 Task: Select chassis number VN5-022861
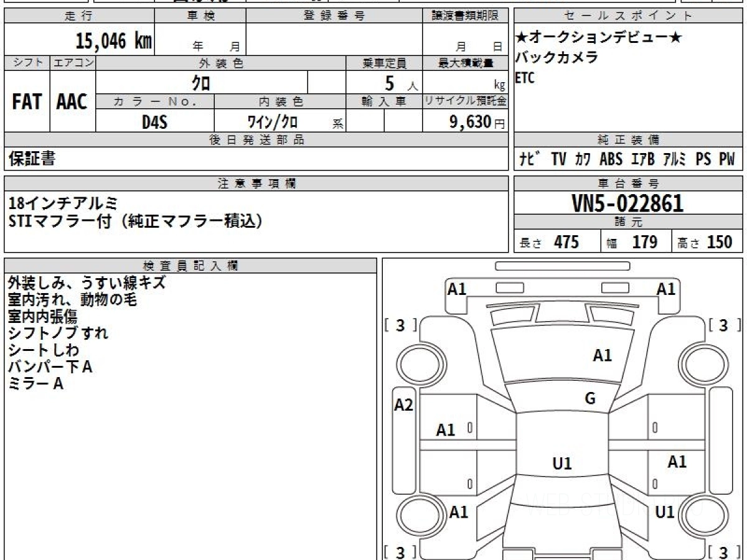[627, 203]
